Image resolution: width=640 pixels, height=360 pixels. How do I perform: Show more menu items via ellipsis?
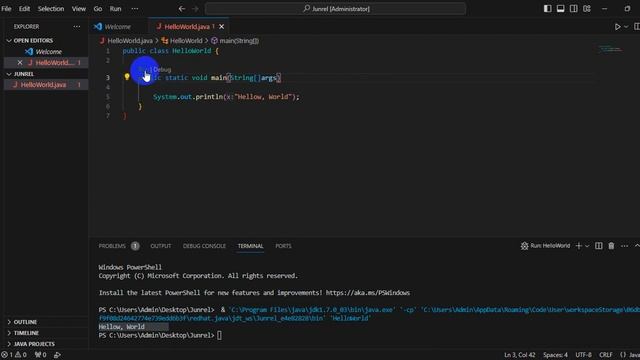point(135,9)
